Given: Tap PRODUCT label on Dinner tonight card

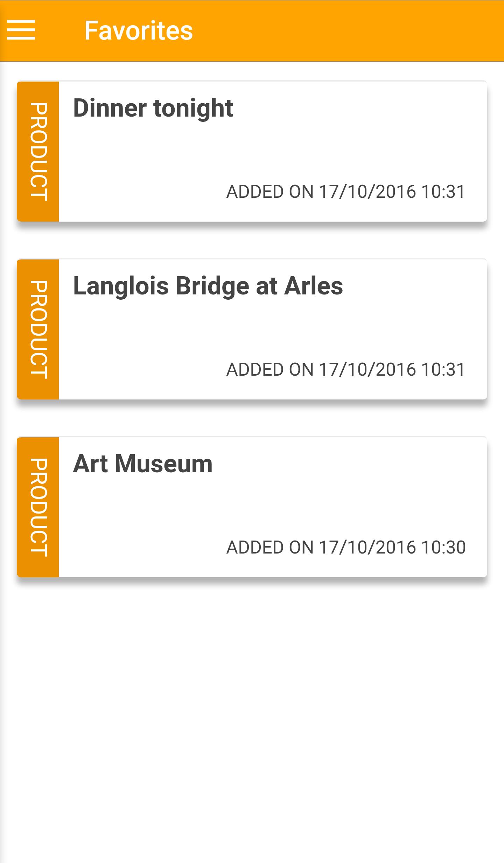Looking at the screenshot, I should pos(38,152).
